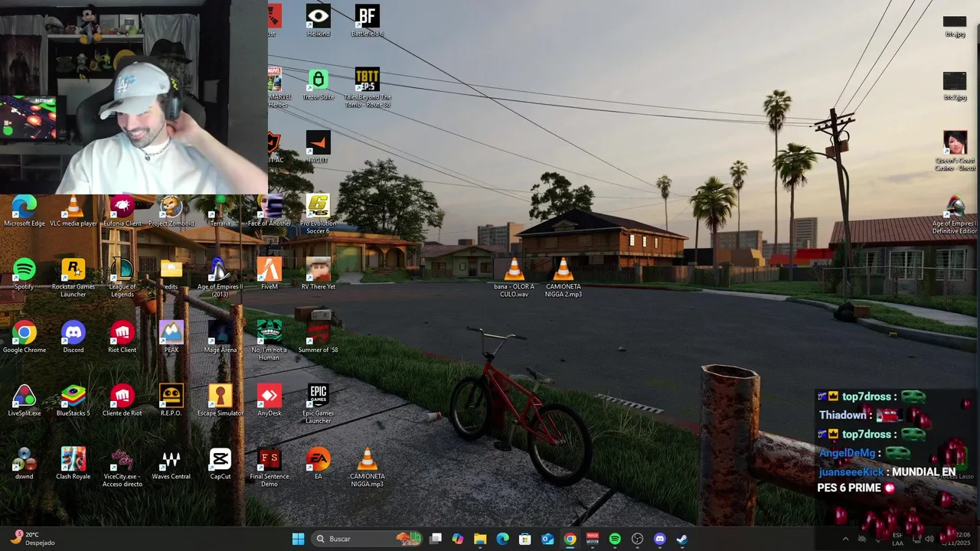Open the Rockstar Games Launcher icon
Screen dimensions: 980x551
point(73,278)
